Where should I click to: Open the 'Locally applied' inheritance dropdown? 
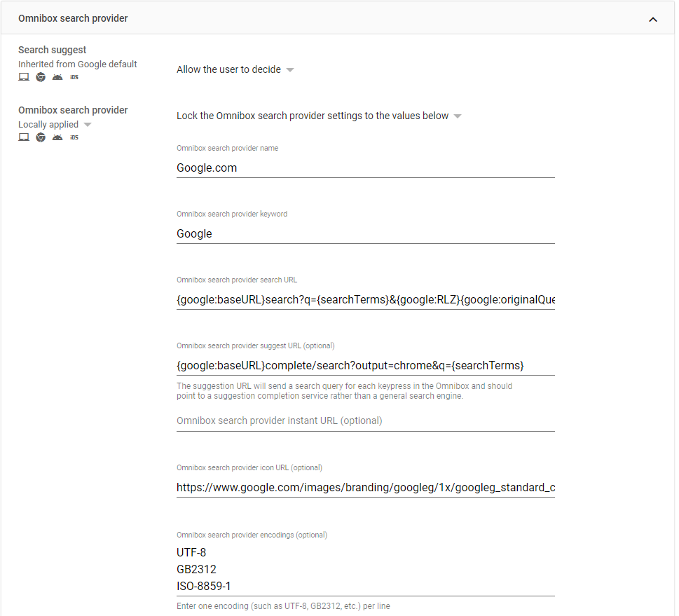click(x=55, y=125)
